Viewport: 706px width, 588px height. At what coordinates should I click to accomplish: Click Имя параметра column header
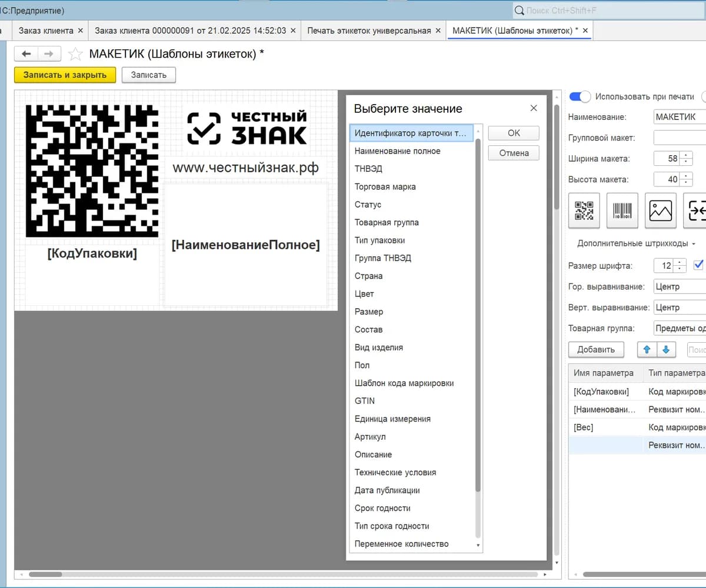pyautogui.click(x=605, y=373)
